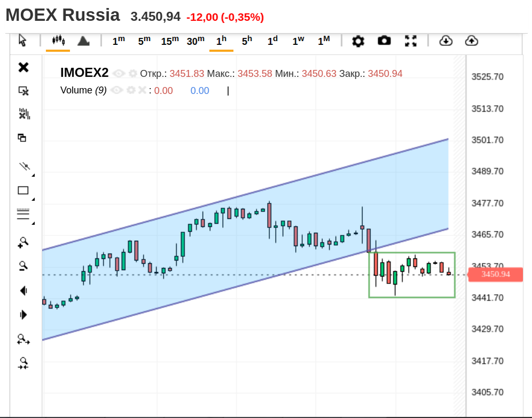Download chart from cloud icon

446,41
